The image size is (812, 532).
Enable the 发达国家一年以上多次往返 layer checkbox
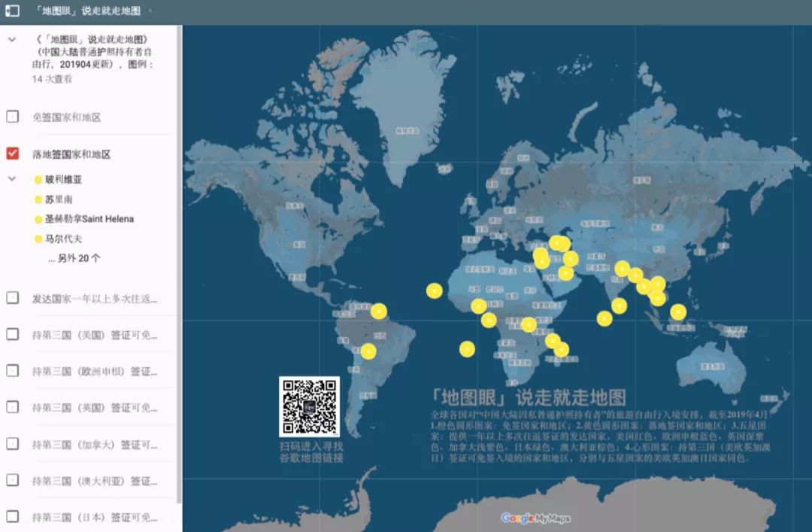[13, 298]
